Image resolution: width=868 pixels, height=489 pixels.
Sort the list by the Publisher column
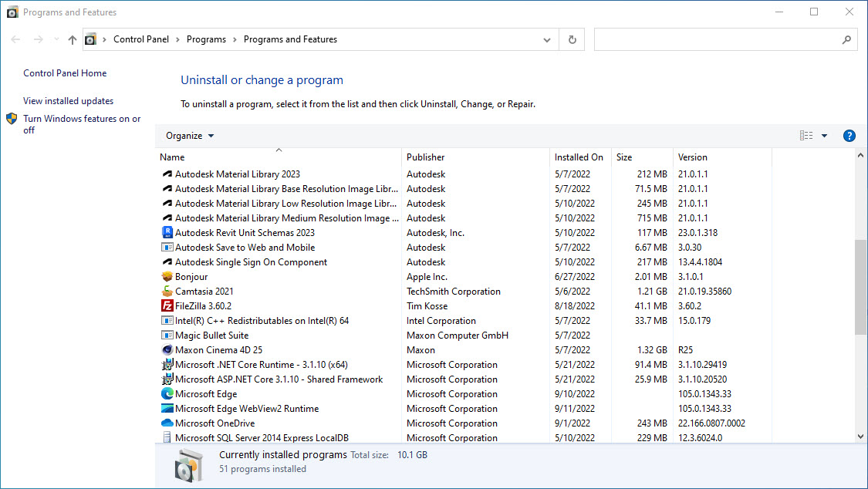click(x=475, y=157)
